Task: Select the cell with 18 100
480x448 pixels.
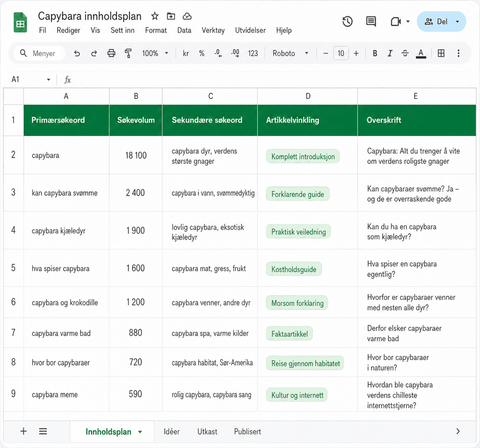Action: (x=136, y=155)
